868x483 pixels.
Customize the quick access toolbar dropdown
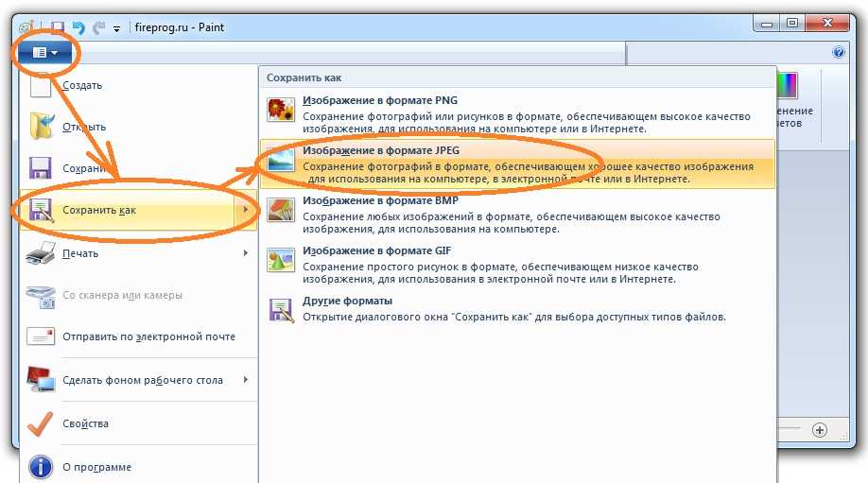click(117, 28)
